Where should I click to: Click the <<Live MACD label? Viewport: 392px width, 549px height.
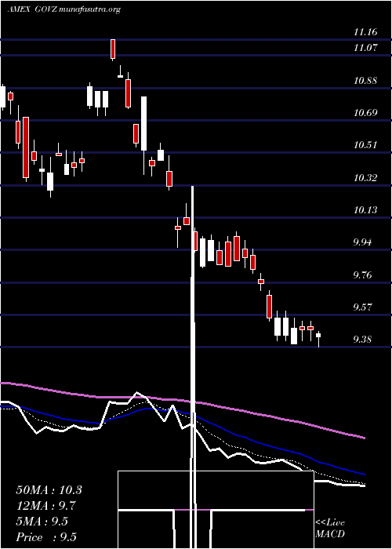330,529
